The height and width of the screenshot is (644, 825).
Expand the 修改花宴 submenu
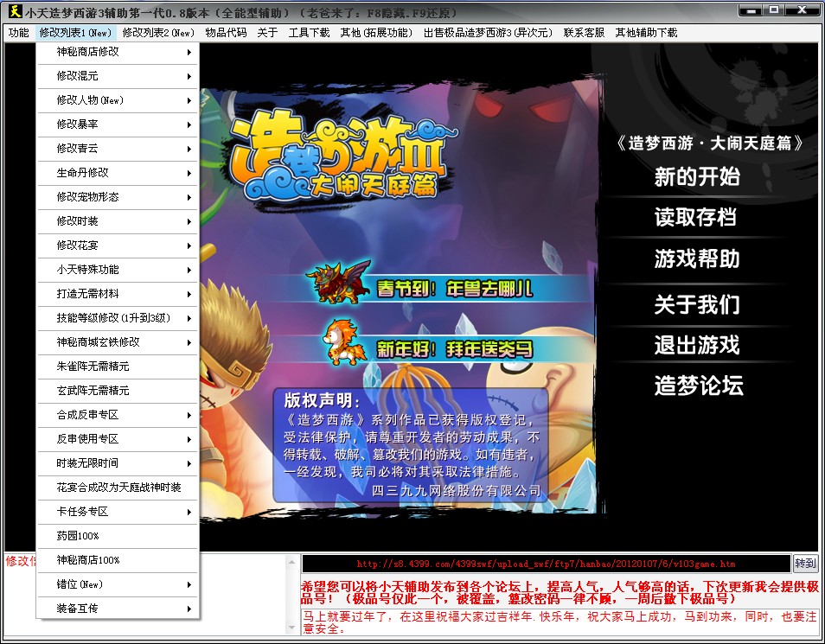tap(118, 245)
